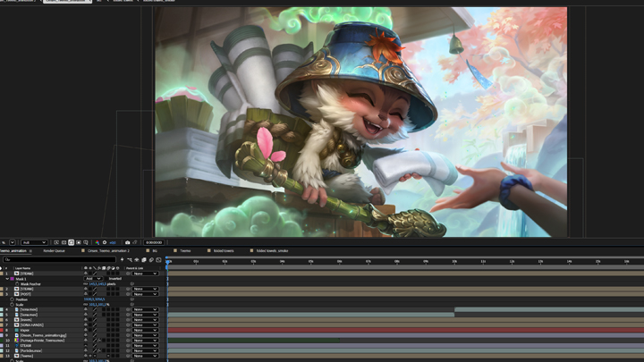The height and width of the screenshot is (362, 644).
Task: Click the Particles.mov layer file icon
Action: 16,350
